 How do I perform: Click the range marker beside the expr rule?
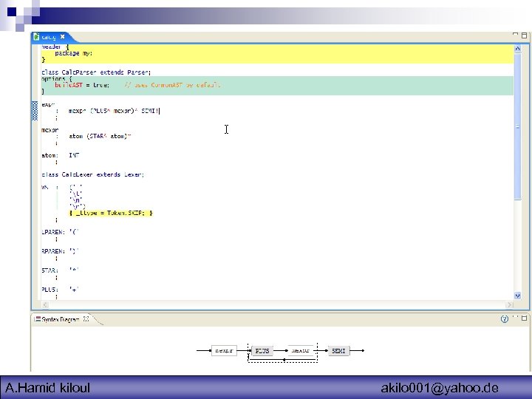(x=35, y=111)
